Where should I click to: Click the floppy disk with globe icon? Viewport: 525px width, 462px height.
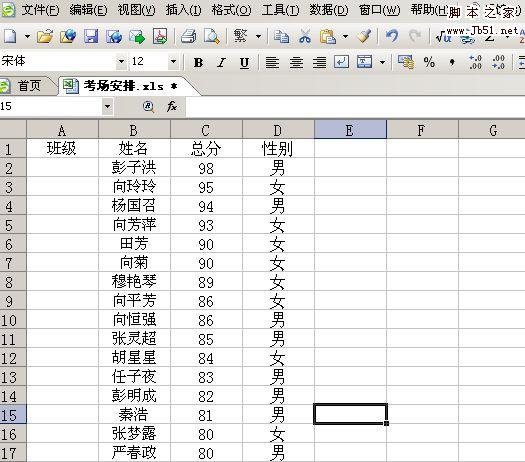tap(114, 36)
